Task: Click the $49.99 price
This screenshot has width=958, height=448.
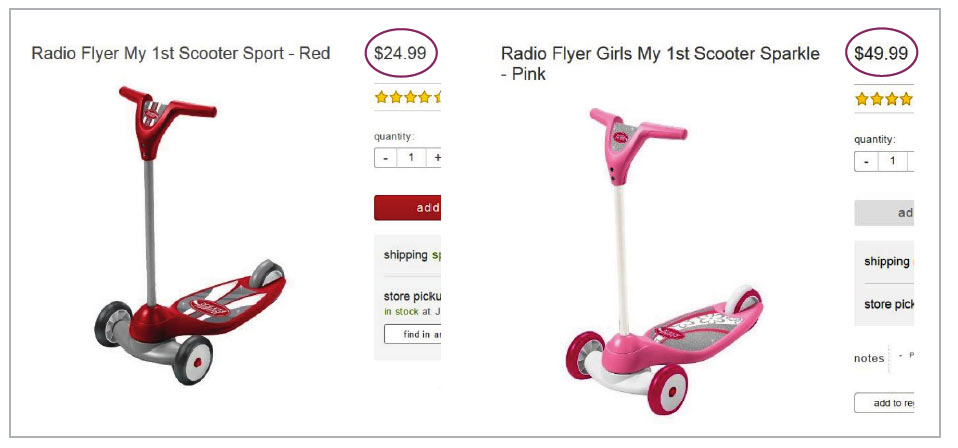Action: (x=881, y=53)
